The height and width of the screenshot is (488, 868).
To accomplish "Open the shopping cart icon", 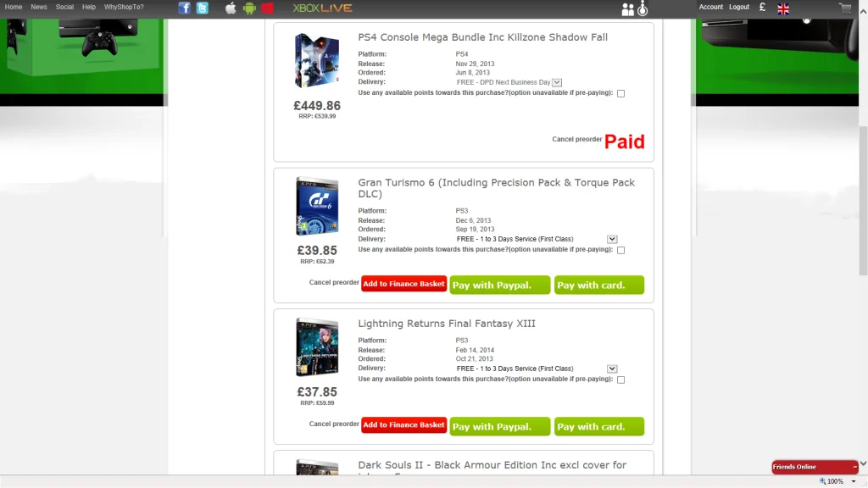I will click(x=845, y=8).
